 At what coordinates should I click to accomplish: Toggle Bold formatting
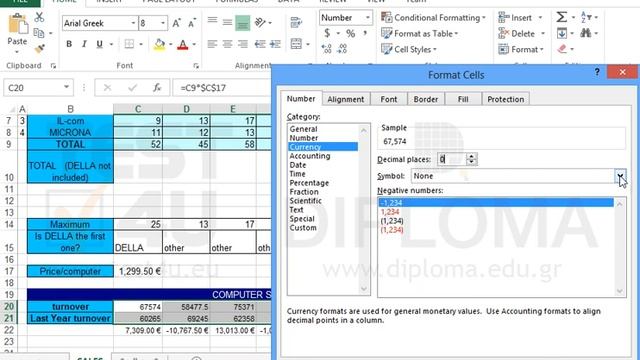(69, 44)
